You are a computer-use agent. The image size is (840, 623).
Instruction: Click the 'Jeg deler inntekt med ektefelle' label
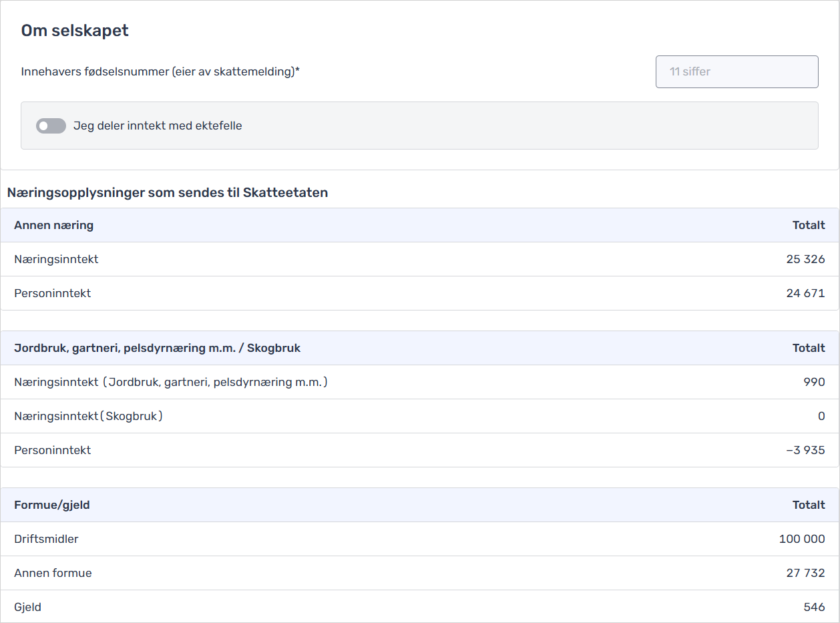click(158, 126)
